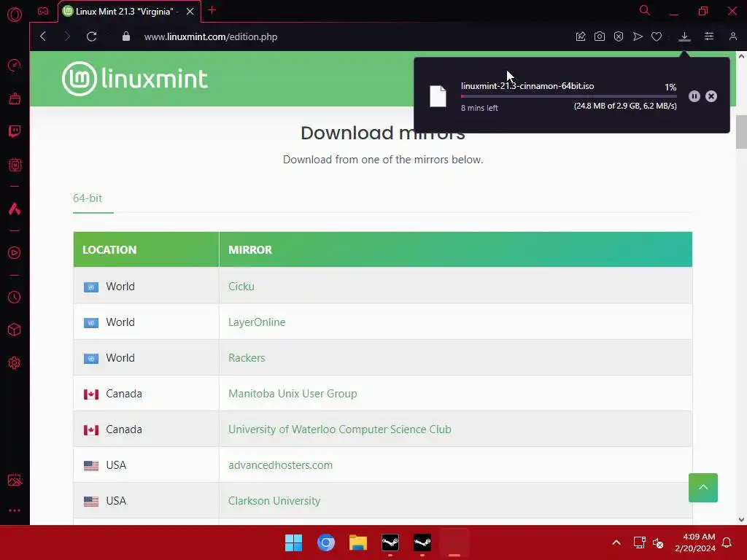Image resolution: width=747 pixels, height=560 pixels.
Task: Open Aria AI icon in sidebar
Action: (x=15, y=209)
